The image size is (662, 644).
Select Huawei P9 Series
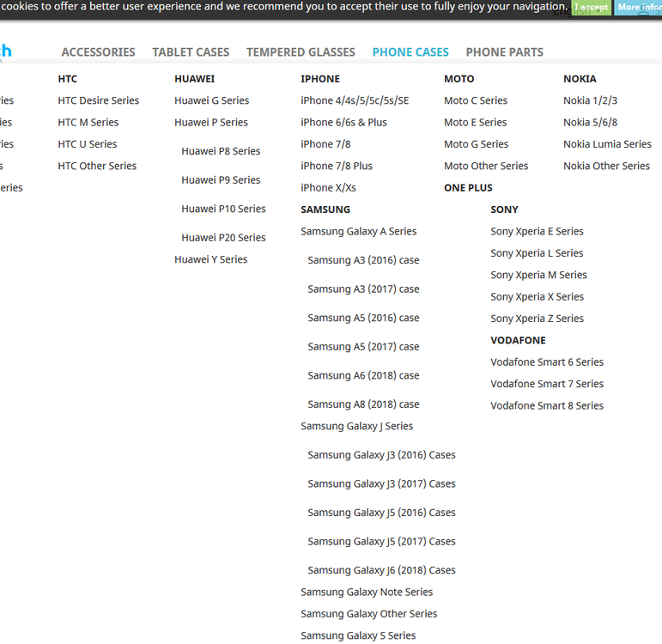coord(221,180)
